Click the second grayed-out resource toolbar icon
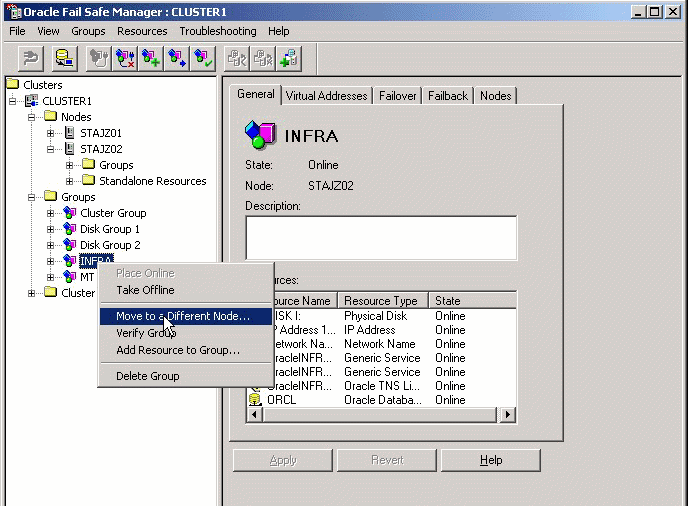The image size is (688, 506). click(263, 58)
